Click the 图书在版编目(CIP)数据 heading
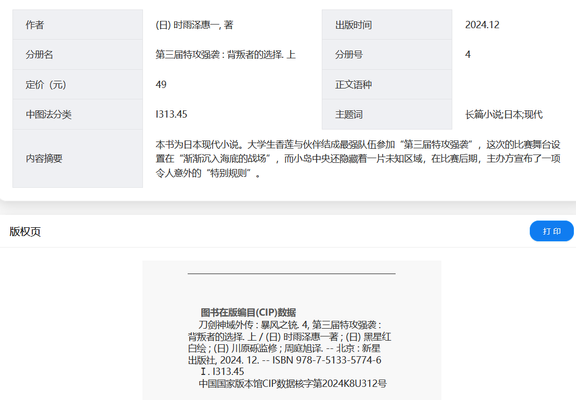The image size is (576, 400). 248,313
